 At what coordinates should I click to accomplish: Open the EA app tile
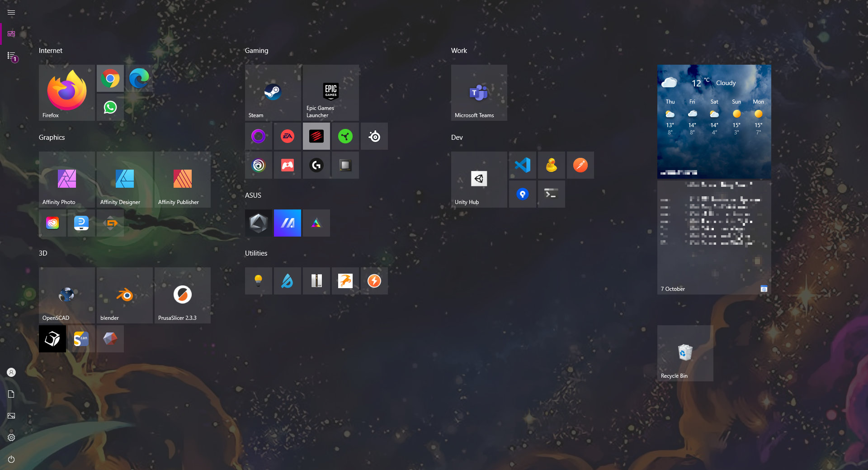point(288,136)
